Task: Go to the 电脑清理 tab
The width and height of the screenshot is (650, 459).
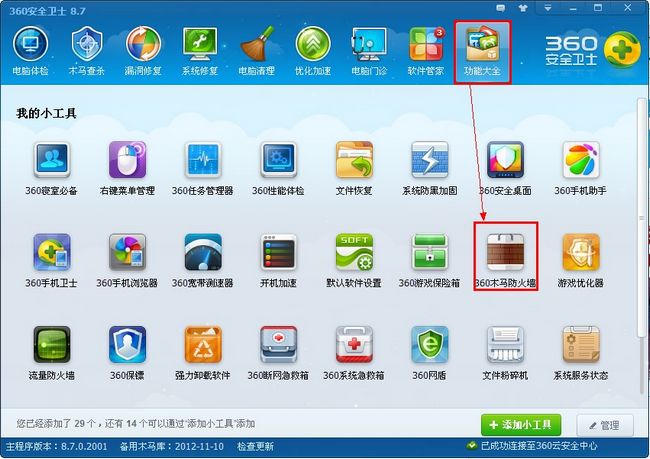Action: coord(257,51)
